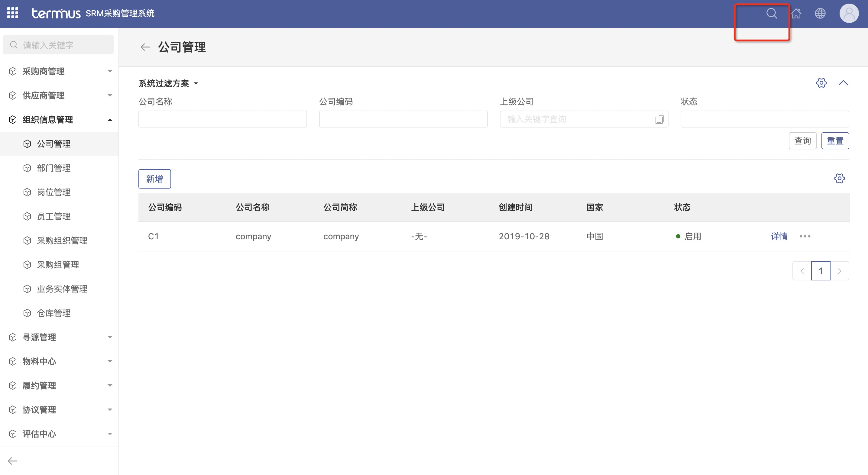Image resolution: width=868 pixels, height=475 pixels.
Task: Focus the 公司编码 filter input
Action: coord(403,119)
